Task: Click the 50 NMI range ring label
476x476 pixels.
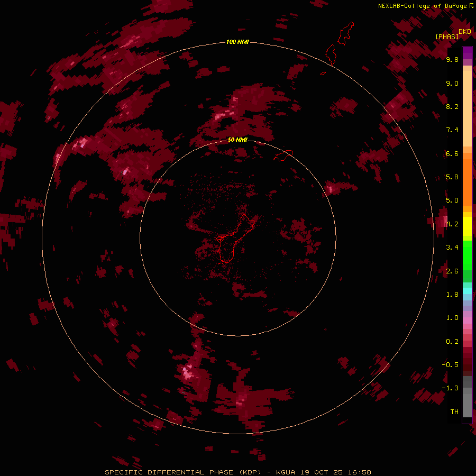Action: click(237, 140)
